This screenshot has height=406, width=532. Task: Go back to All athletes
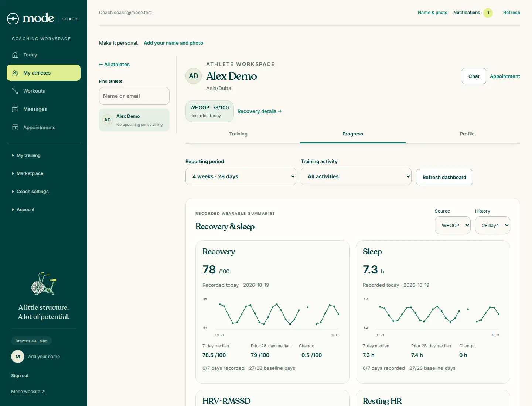coord(115,64)
